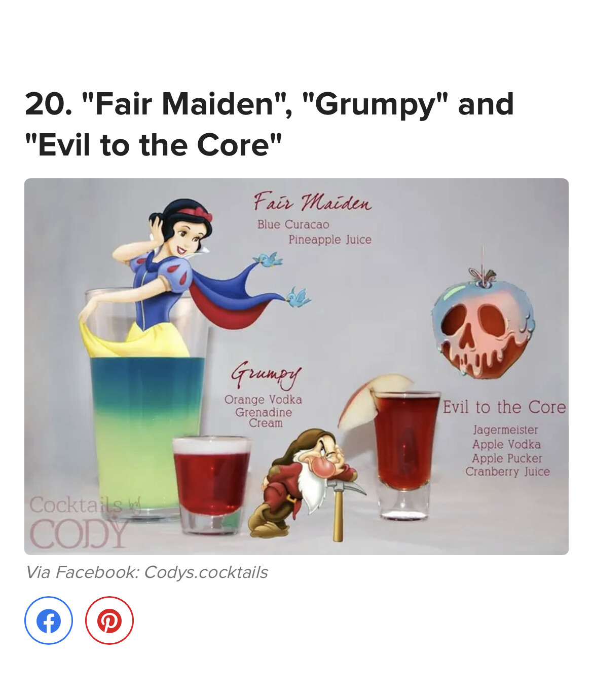This screenshot has height=700, width=593.
Task: Tap the tall blue-green layered cocktail glass
Action: 145,405
